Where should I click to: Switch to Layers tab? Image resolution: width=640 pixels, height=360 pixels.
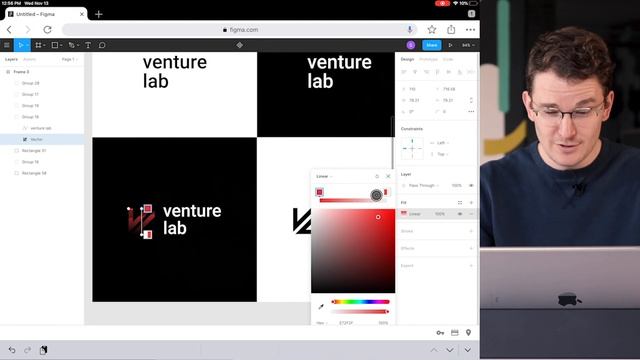tap(11, 59)
